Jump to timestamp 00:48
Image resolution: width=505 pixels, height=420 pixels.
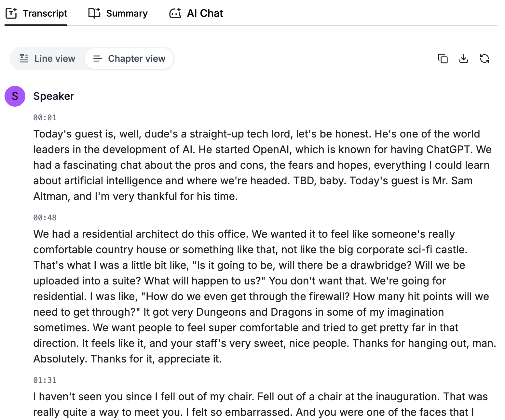tap(45, 218)
